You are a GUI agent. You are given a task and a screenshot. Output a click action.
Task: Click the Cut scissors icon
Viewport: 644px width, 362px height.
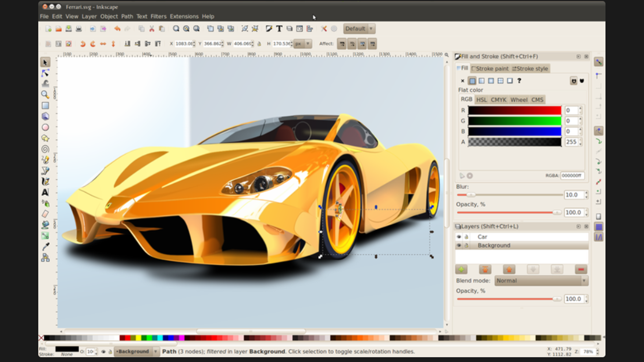pyautogui.click(x=152, y=29)
